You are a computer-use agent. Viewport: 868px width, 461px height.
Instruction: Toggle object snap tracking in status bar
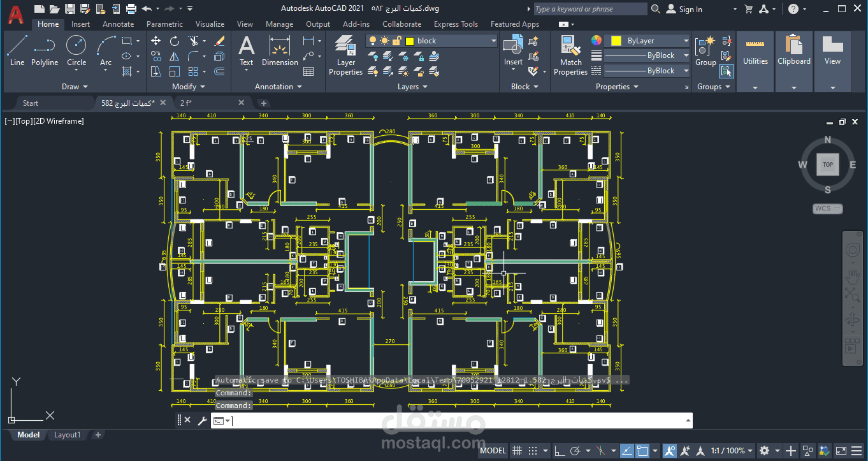[626, 450]
